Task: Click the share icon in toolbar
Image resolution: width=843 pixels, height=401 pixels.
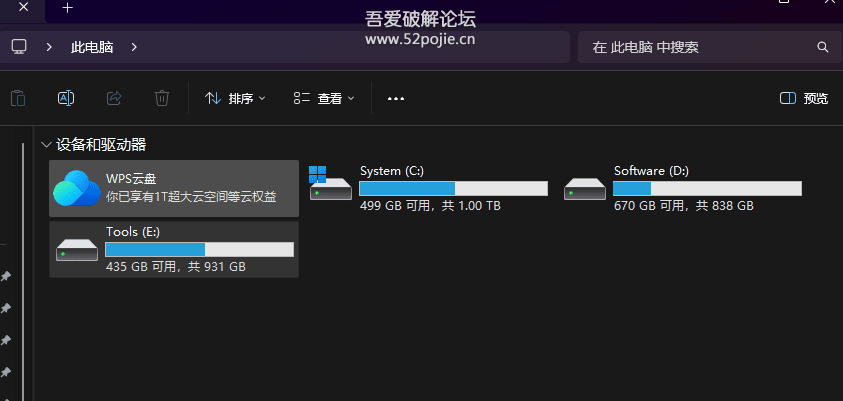Action: tap(114, 98)
